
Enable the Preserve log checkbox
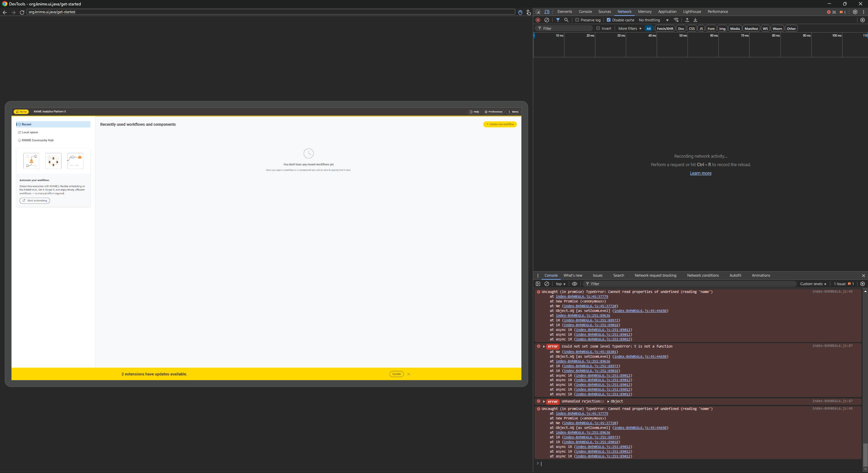point(577,20)
